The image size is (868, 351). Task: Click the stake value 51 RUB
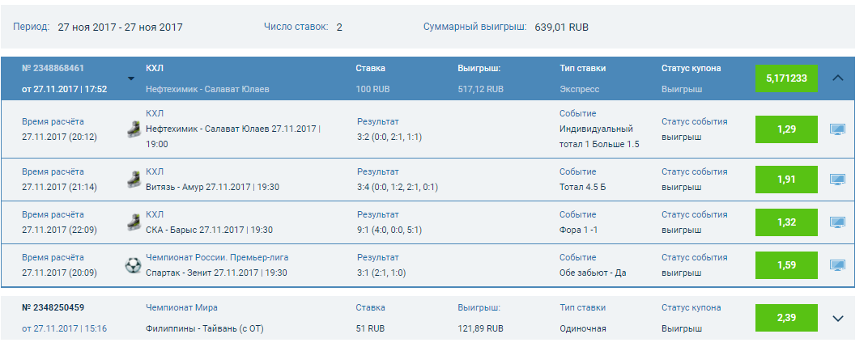click(x=372, y=328)
